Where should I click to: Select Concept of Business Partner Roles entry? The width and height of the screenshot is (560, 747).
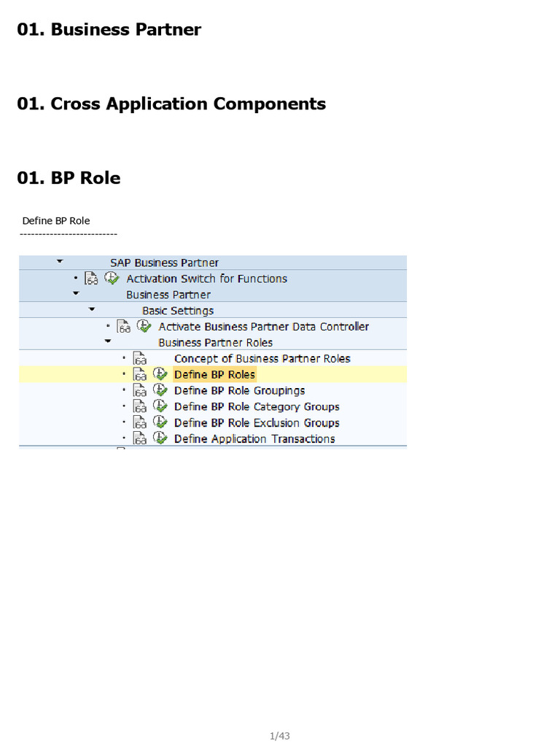[x=262, y=359]
